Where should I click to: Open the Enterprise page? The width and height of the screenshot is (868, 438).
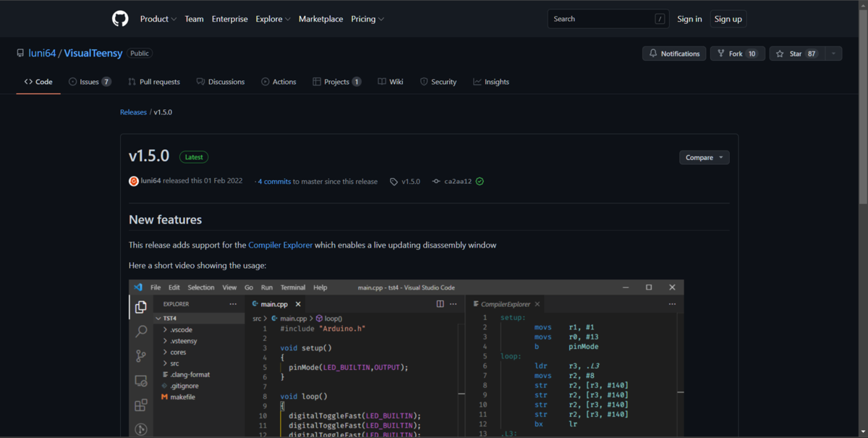tap(229, 19)
